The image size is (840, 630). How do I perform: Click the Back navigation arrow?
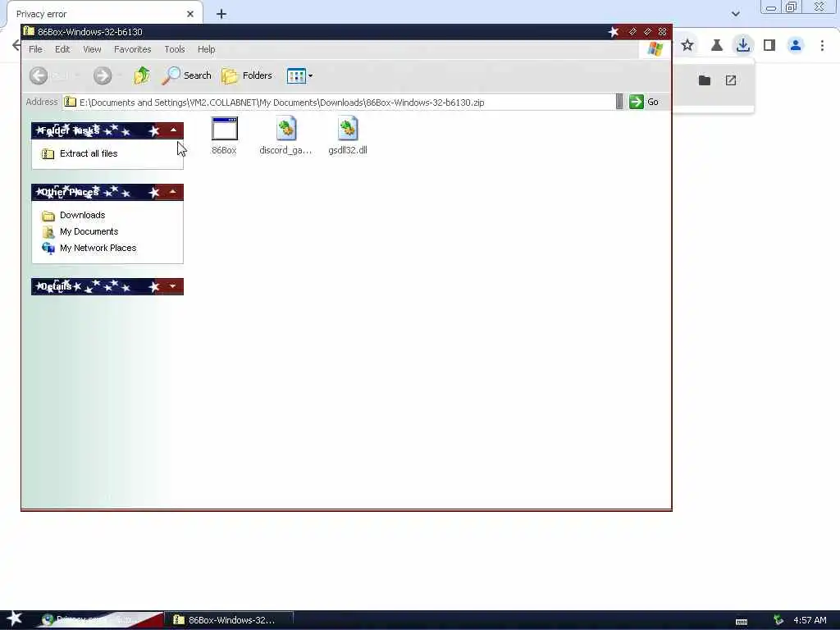(39, 75)
